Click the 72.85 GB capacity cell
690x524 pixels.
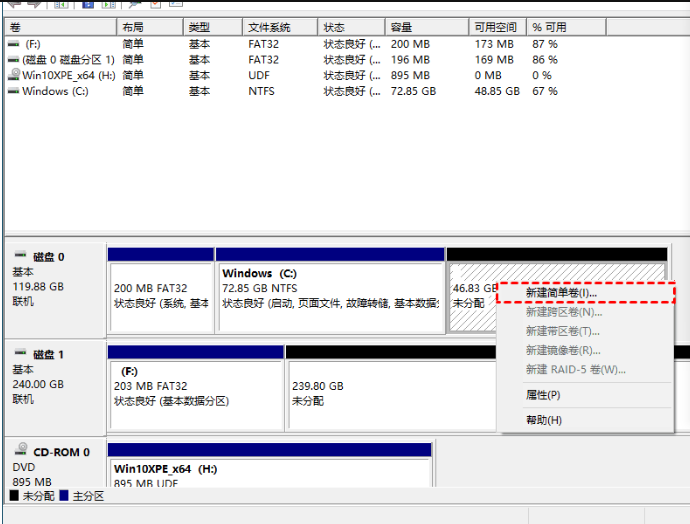(413, 91)
